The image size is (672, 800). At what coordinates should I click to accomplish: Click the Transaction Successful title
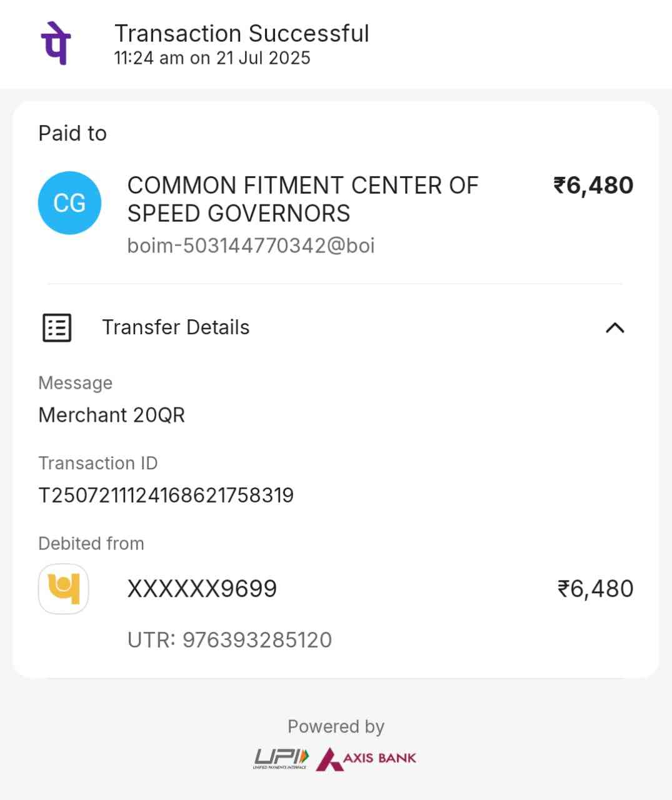(241, 33)
